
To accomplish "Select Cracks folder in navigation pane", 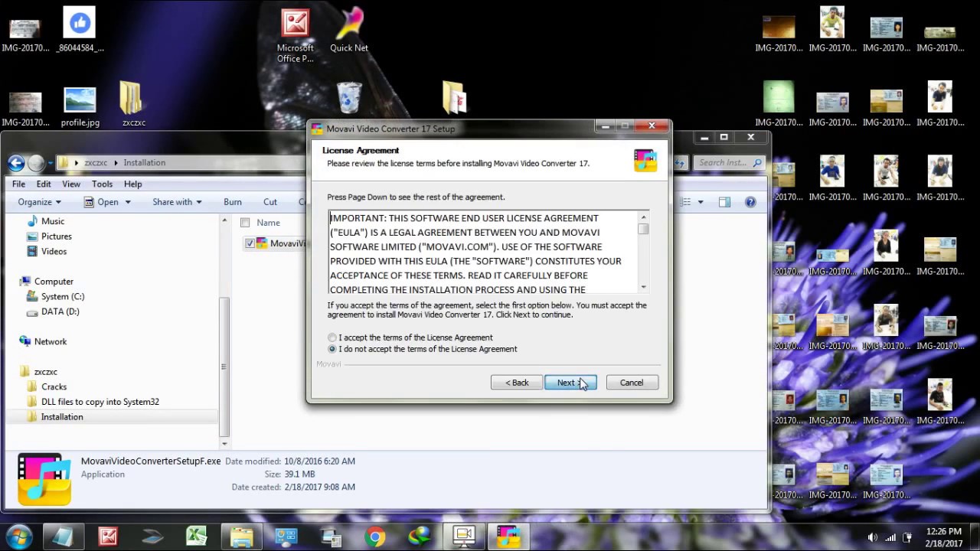I will point(54,386).
